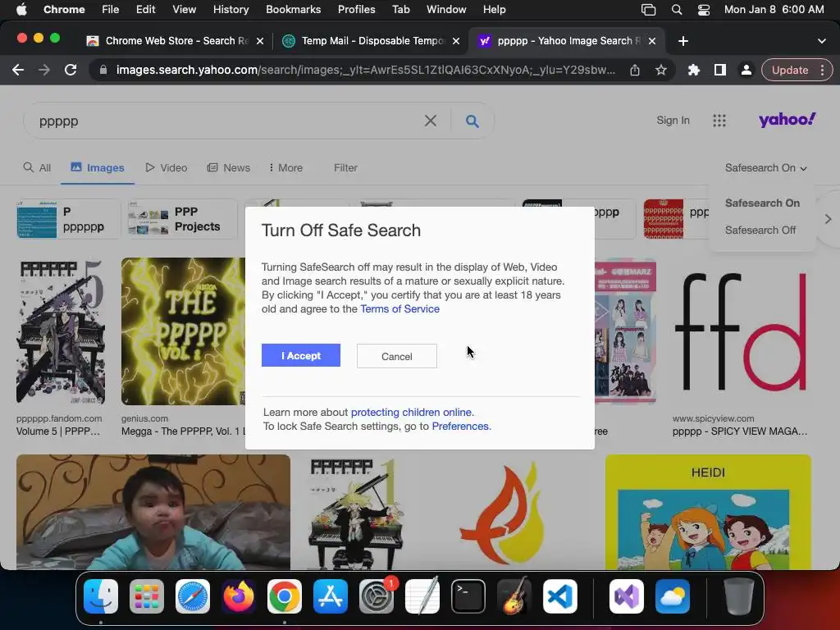Click I Accept to disable Safe Search
The width and height of the screenshot is (840, 630).
[x=301, y=355]
